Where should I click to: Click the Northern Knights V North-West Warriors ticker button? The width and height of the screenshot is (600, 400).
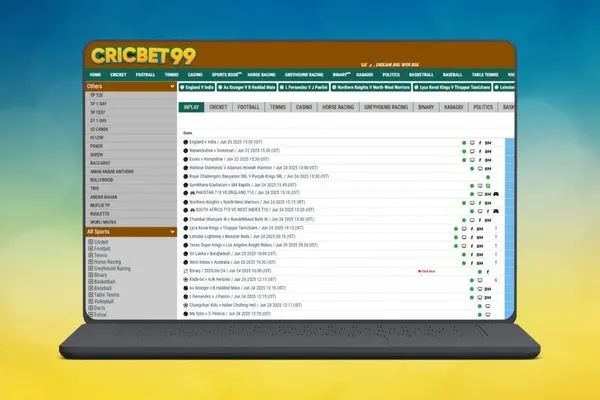point(371,87)
